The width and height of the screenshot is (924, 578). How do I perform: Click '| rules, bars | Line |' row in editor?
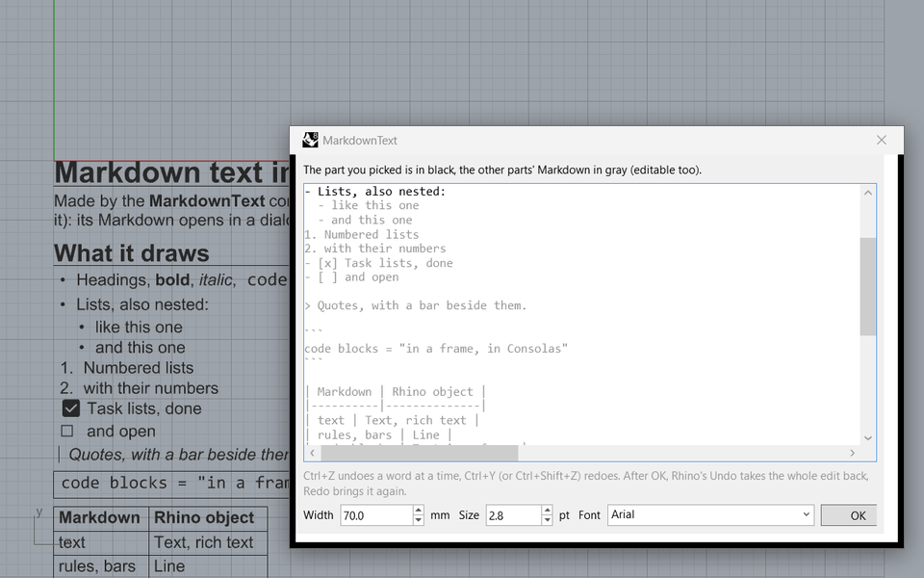pyautogui.click(x=379, y=434)
